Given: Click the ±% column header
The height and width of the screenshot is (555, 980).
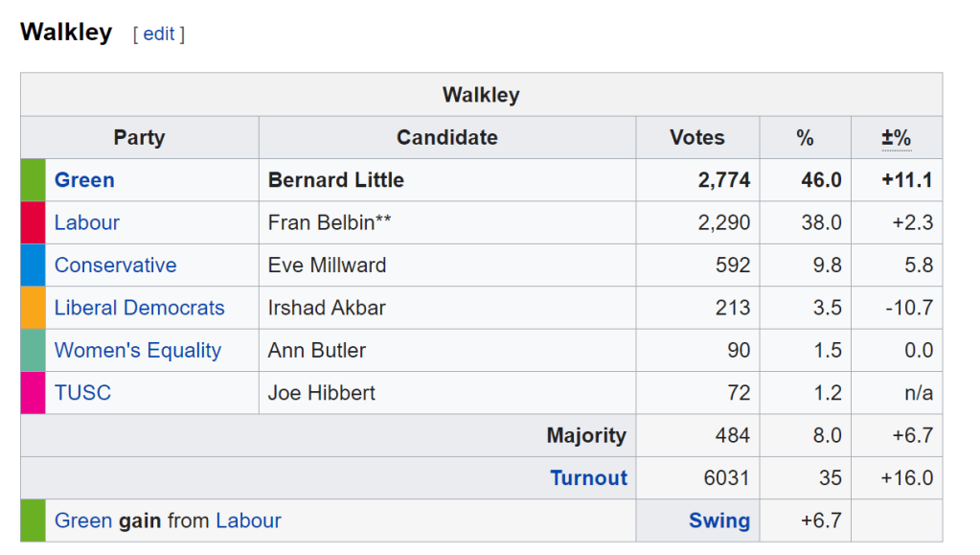Looking at the screenshot, I should (x=896, y=138).
